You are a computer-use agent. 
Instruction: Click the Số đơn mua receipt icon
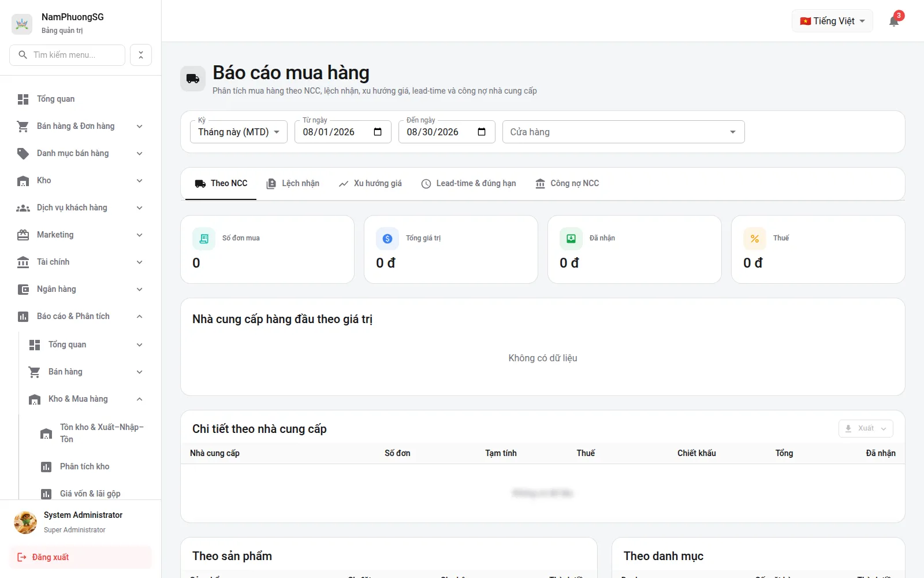coord(204,238)
